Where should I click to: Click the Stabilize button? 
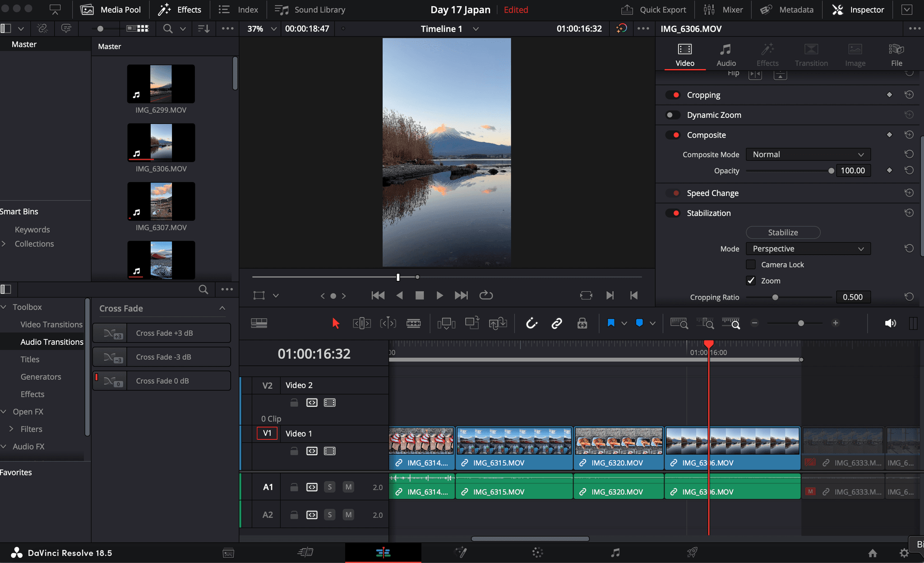click(783, 233)
